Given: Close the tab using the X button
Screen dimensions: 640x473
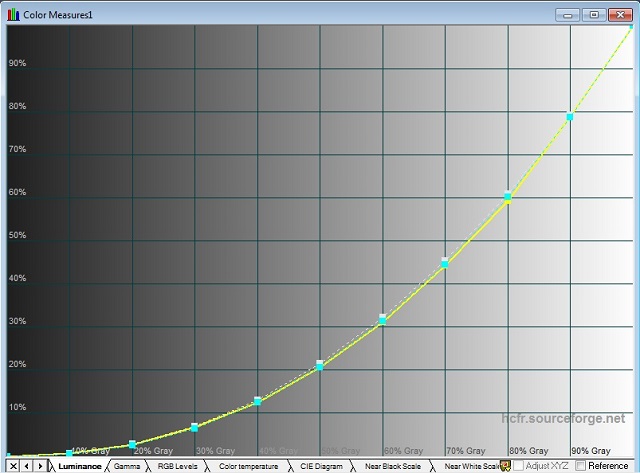Looking at the screenshot, I should [x=13, y=466].
